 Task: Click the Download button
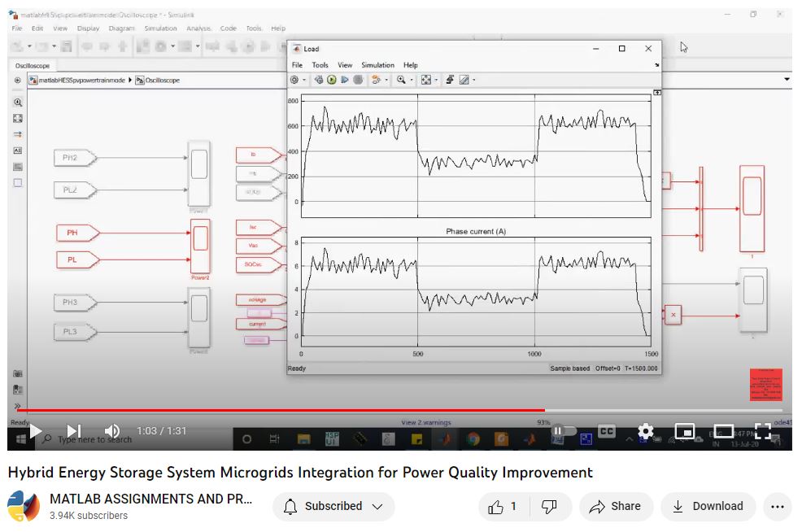click(708, 507)
